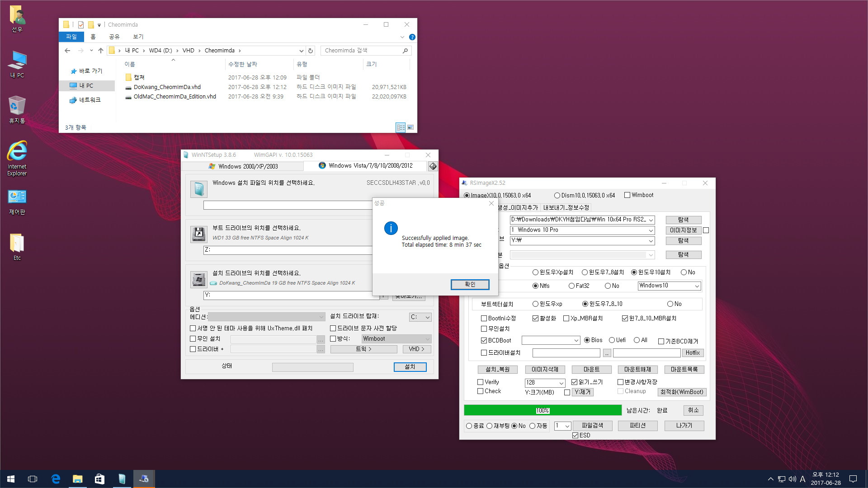The image size is (868, 488).
Task: Open the 내 PC desktop icon
Action: point(17,64)
